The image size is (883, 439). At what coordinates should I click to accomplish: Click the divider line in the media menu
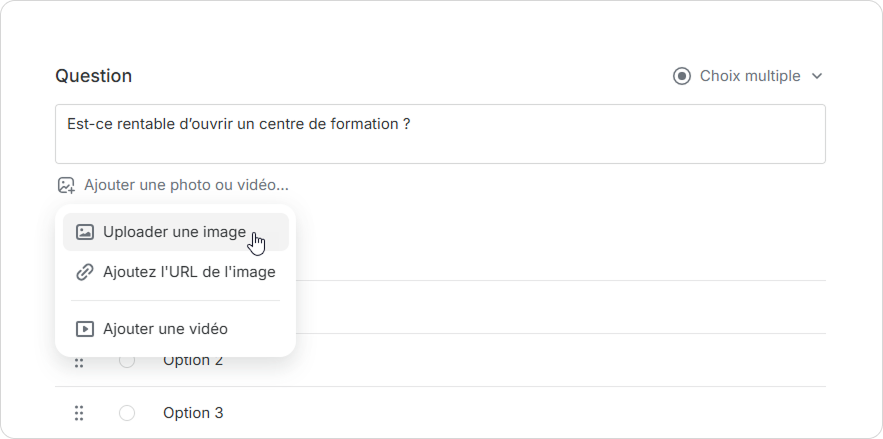(175, 300)
